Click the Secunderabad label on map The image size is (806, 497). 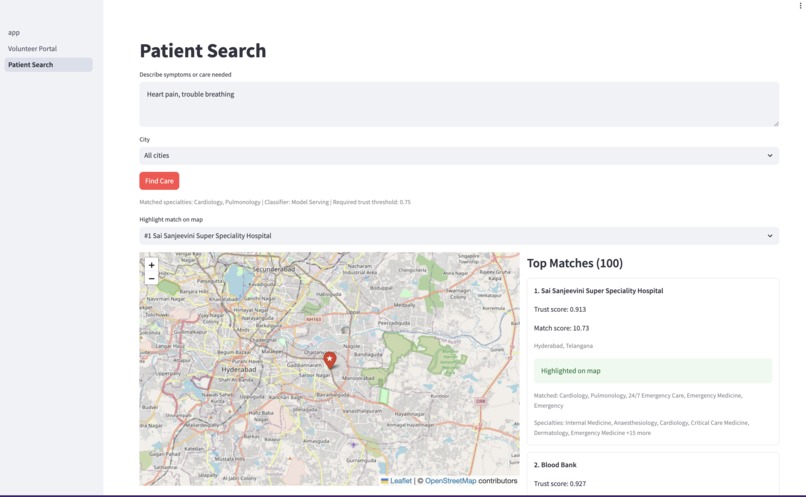[273, 269]
